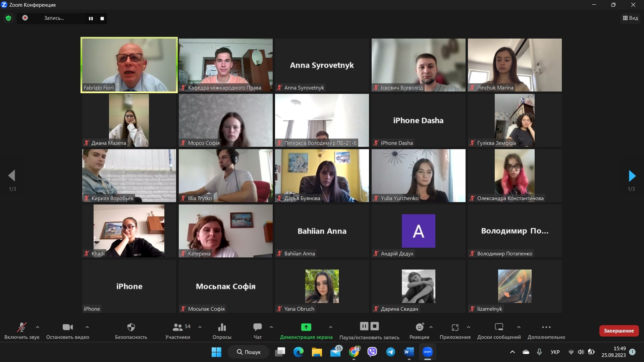Open clock showing 15:49 25.09.2023
Image resolution: width=644 pixels, height=362 pixels.
pos(613,352)
